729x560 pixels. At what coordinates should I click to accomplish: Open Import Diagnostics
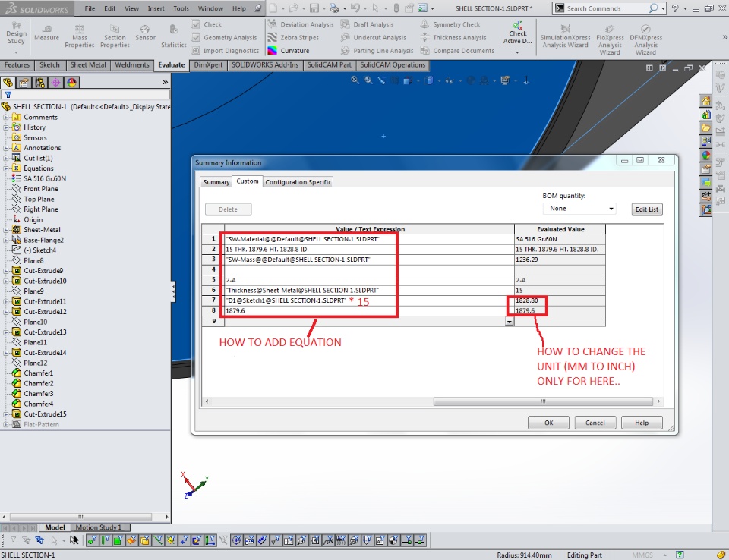click(x=226, y=51)
